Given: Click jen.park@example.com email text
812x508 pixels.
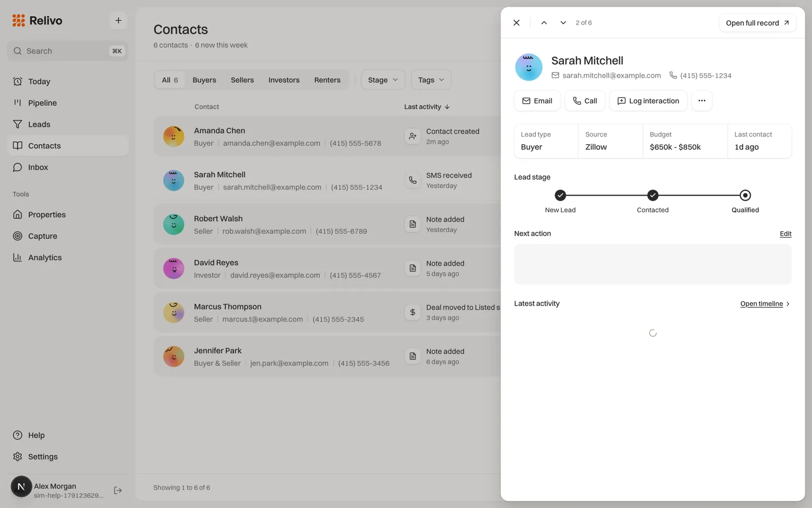Looking at the screenshot, I should click(x=289, y=363).
